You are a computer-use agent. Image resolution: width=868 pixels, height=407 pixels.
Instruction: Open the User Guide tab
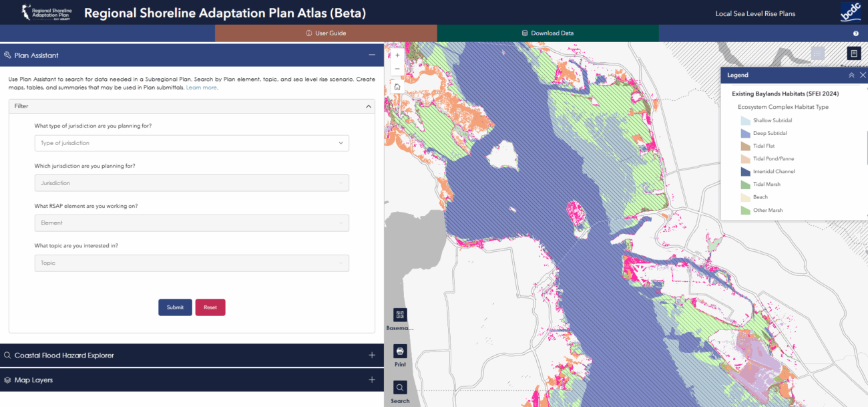pyautogui.click(x=326, y=33)
